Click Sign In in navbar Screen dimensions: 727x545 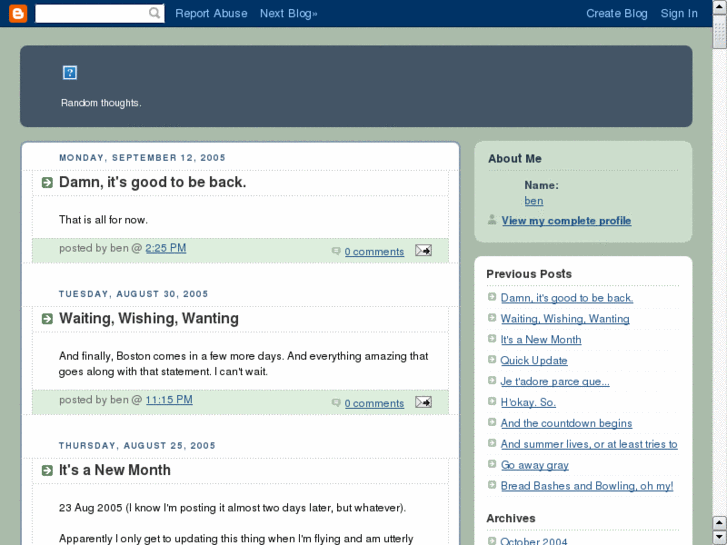tap(679, 13)
